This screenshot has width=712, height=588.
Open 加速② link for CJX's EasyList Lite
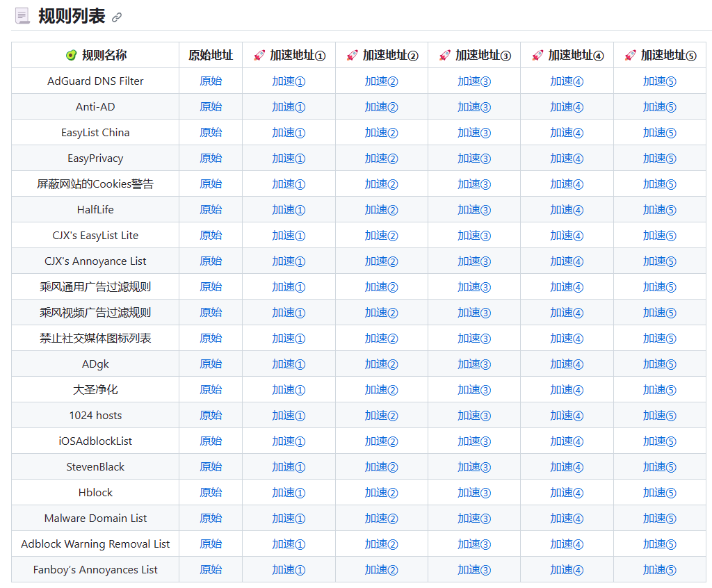pyautogui.click(x=382, y=236)
